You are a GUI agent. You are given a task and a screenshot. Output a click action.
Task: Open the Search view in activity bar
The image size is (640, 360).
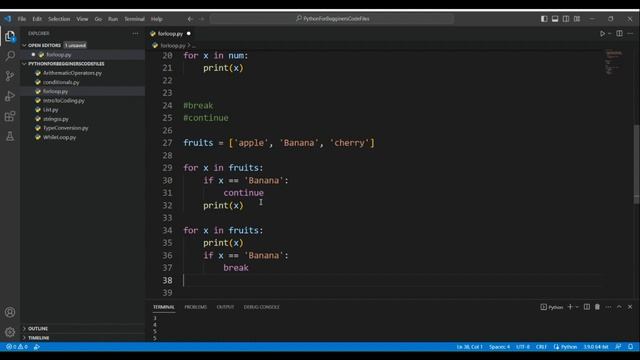(10, 56)
